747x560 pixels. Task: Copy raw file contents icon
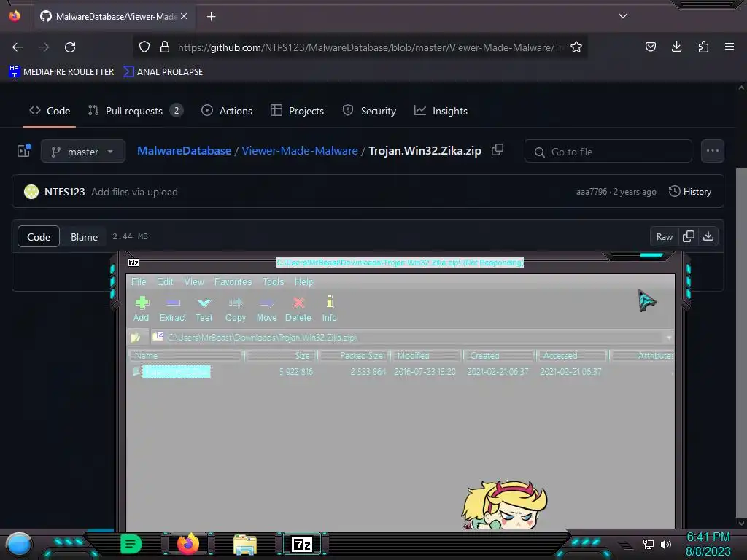pos(689,237)
